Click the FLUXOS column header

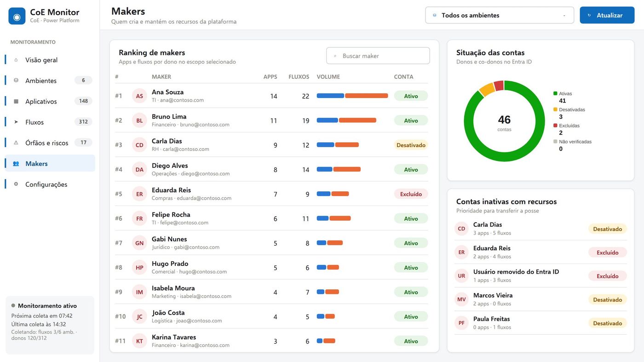[299, 77]
